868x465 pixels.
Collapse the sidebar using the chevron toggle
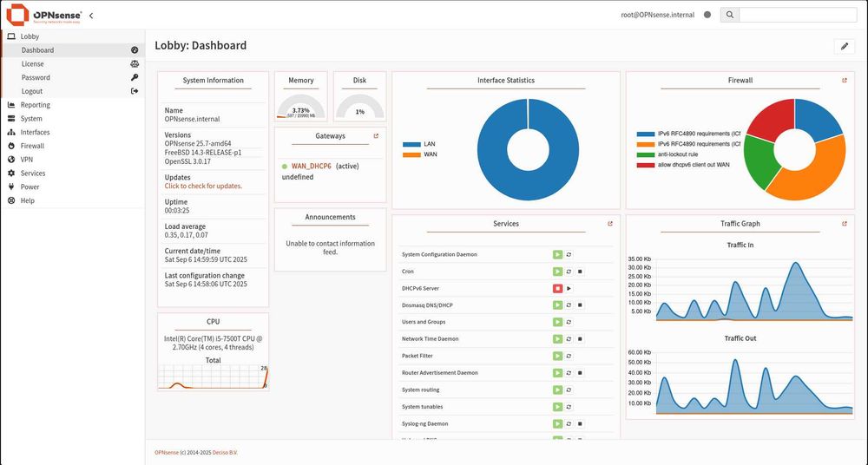tap(91, 16)
